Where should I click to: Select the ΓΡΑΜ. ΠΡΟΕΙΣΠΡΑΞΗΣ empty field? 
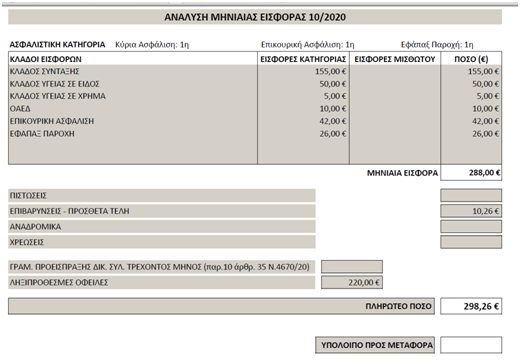352,267
